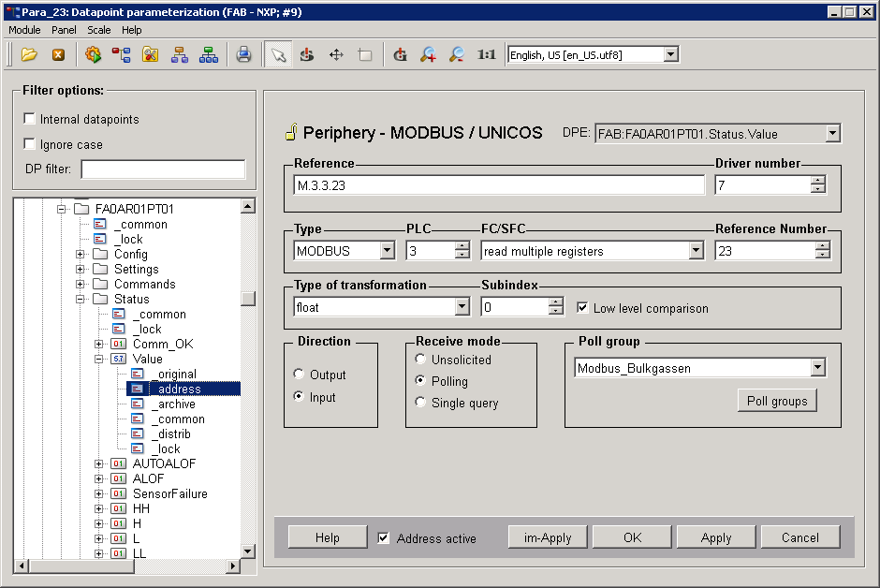Click the im-Apply button
Image resolution: width=880 pixels, height=588 pixels.
tap(546, 537)
